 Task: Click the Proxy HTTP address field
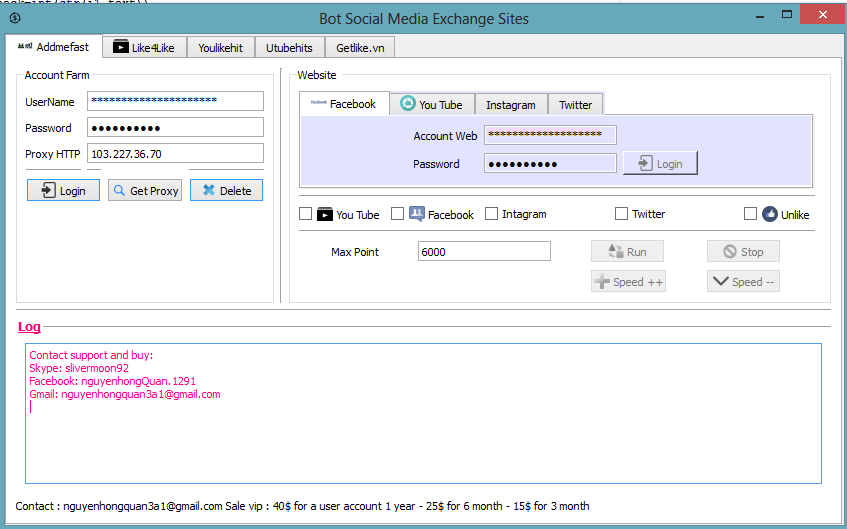pyautogui.click(x=176, y=153)
